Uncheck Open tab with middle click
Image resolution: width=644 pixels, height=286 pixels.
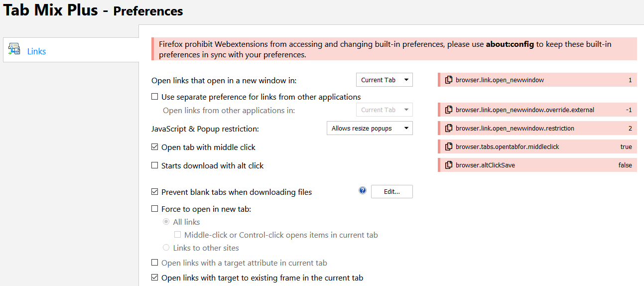(155, 147)
